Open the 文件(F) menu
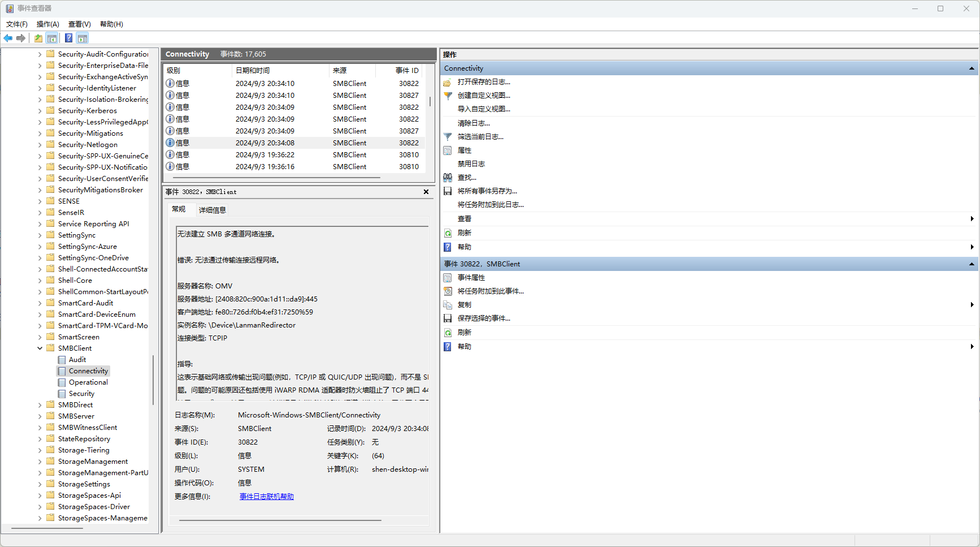 tap(17, 24)
